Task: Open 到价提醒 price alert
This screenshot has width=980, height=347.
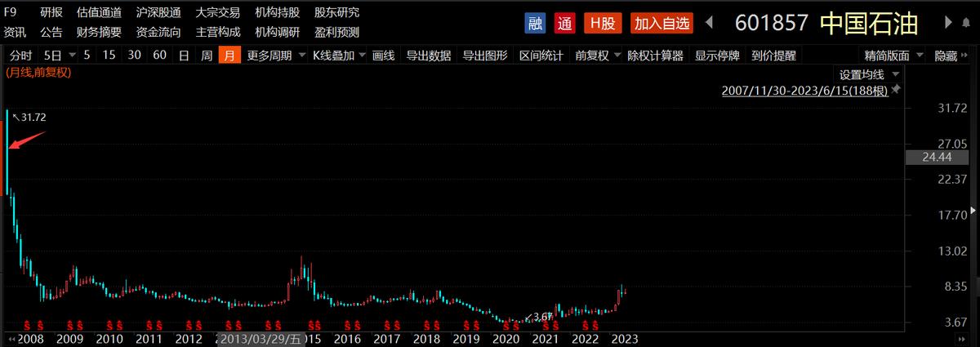Action: tap(773, 56)
